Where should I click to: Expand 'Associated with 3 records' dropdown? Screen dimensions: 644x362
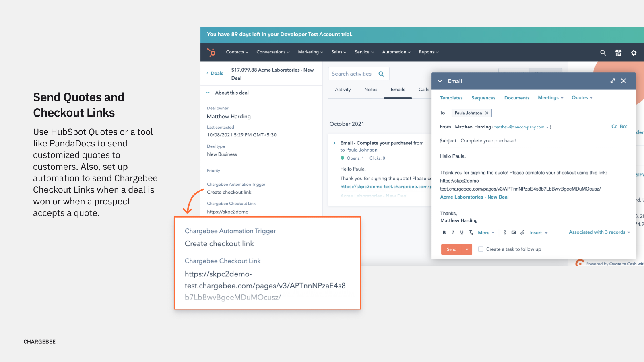(599, 232)
